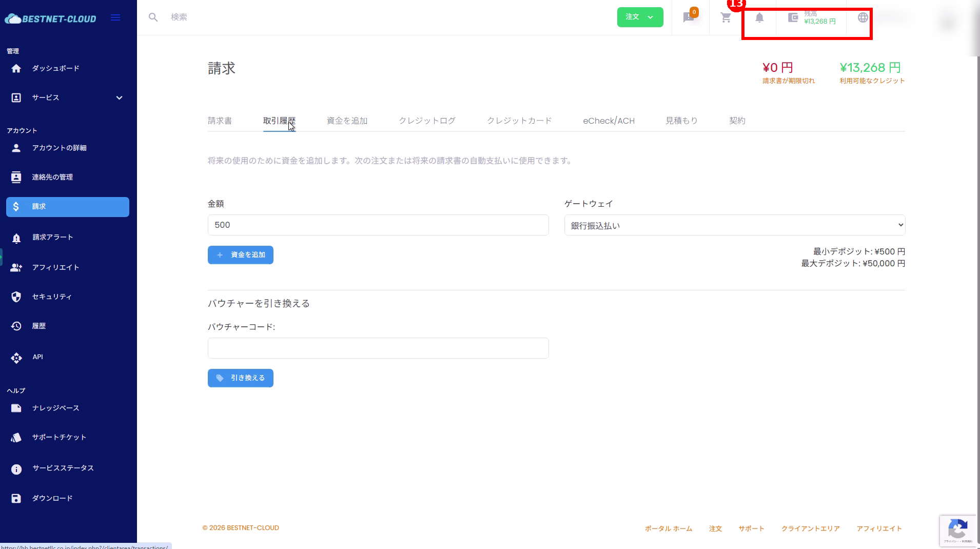Viewport: 980px width, 549px height.
Task: Open the green 注文 dropdown button
Action: [x=640, y=17]
